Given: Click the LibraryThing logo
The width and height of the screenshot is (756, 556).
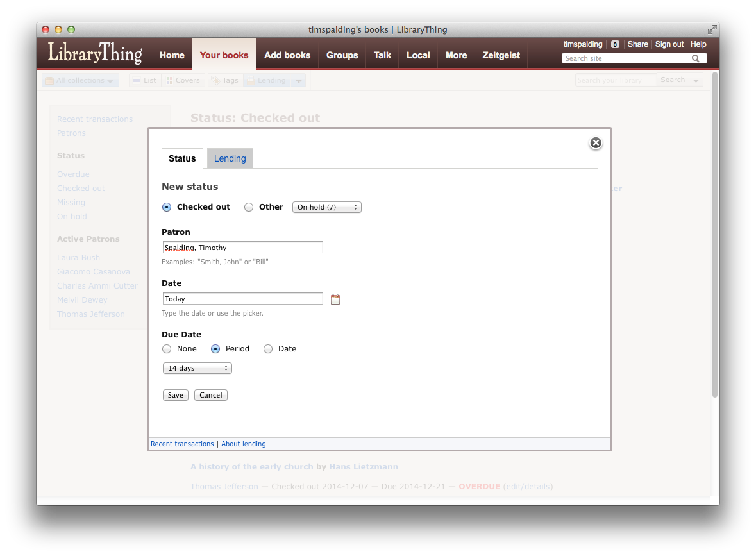Looking at the screenshot, I should pos(95,53).
